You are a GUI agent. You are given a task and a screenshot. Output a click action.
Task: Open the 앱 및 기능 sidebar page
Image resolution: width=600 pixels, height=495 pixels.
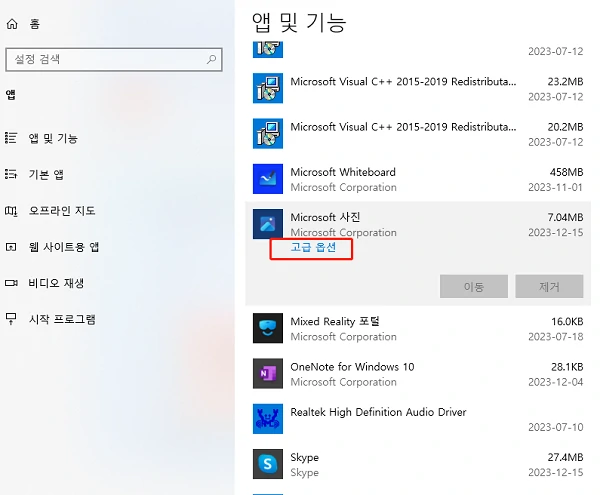coord(53,138)
